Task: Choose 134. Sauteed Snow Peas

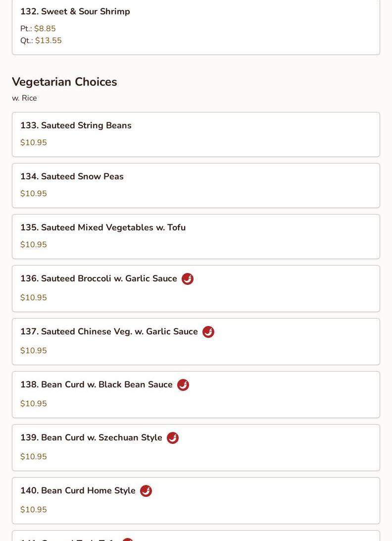Action: point(196,186)
